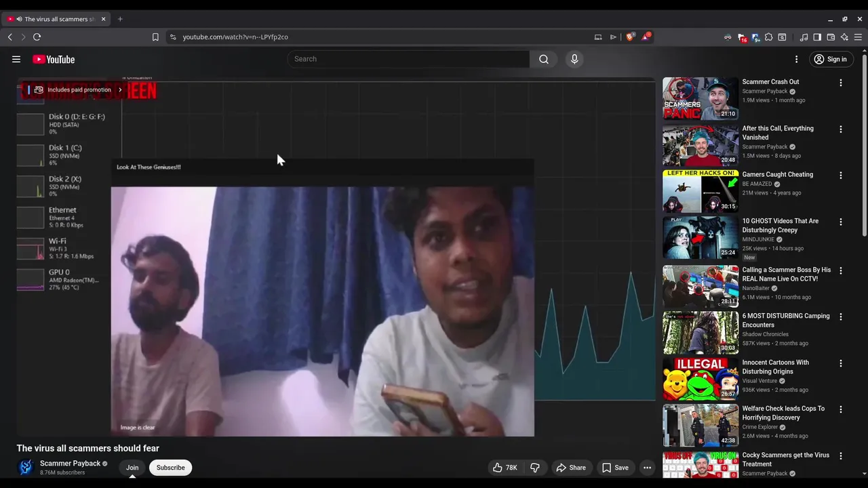Like the video with thumbs up
This screenshot has width=868, height=488.
pyautogui.click(x=505, y=468)
